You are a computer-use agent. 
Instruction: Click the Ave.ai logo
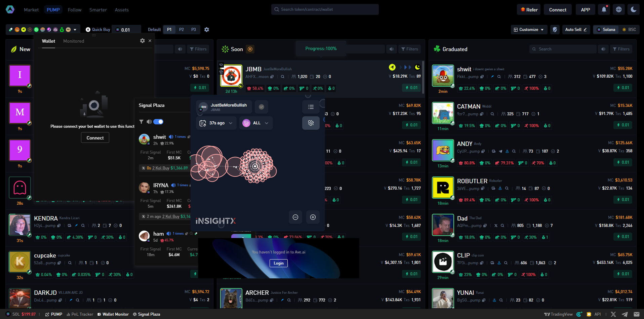point(10,9)
